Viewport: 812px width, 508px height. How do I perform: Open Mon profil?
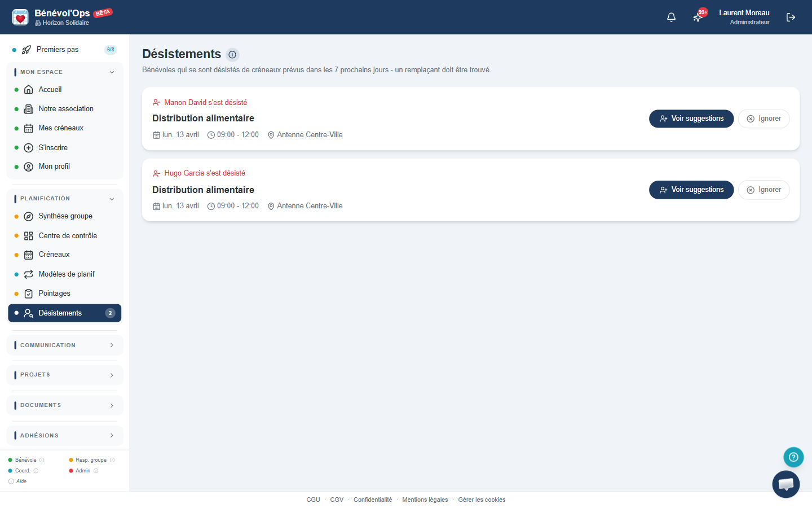pyautogui.click(x=65, y=167)
